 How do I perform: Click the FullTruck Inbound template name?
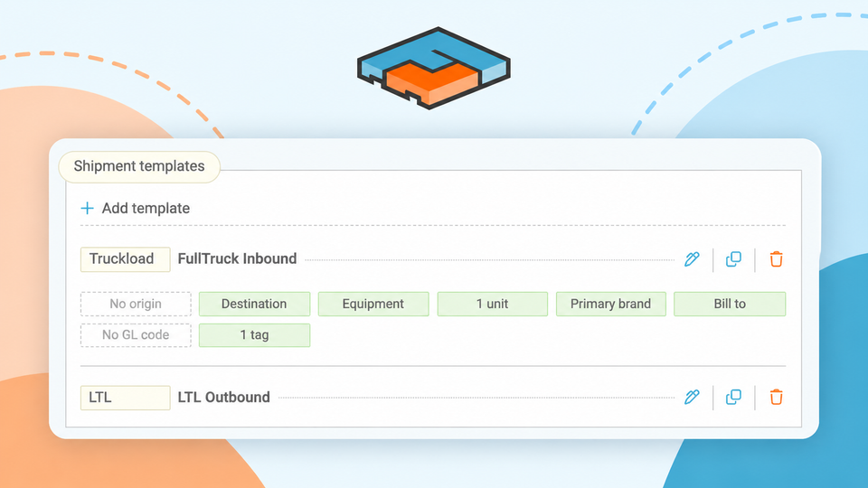point(237,259)
